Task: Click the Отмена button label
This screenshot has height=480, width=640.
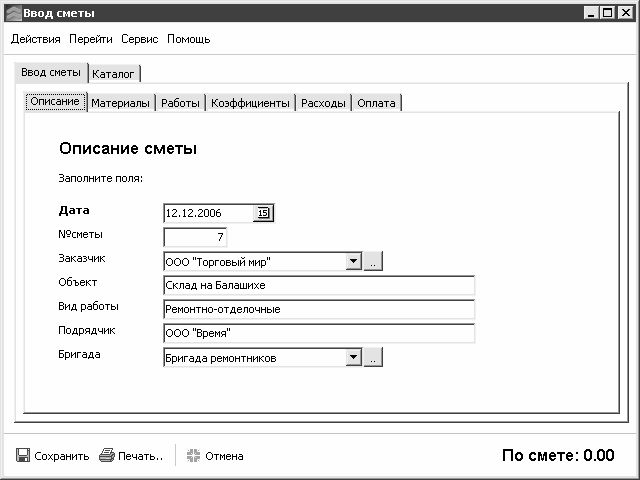Action: [224, 456]
